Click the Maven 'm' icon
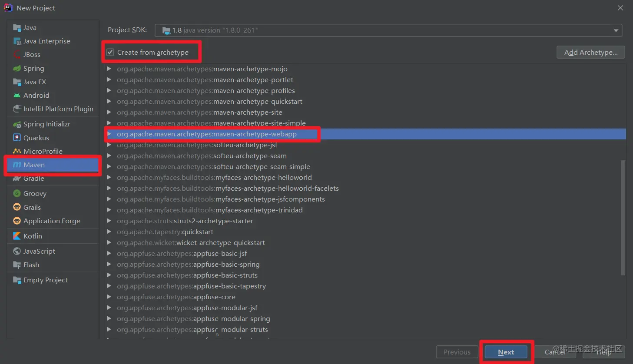Image resolution: width=633 pixels, height=364 pixels. coord(17,165)
